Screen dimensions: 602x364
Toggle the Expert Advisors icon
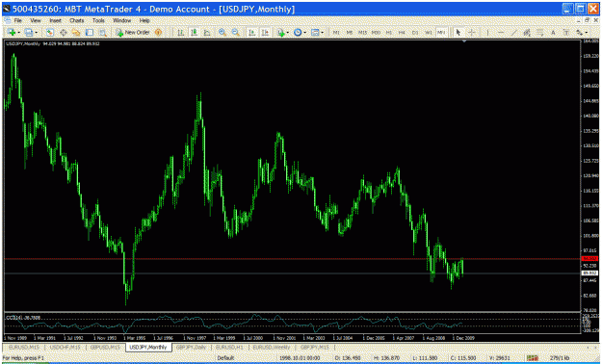point(158,33)
